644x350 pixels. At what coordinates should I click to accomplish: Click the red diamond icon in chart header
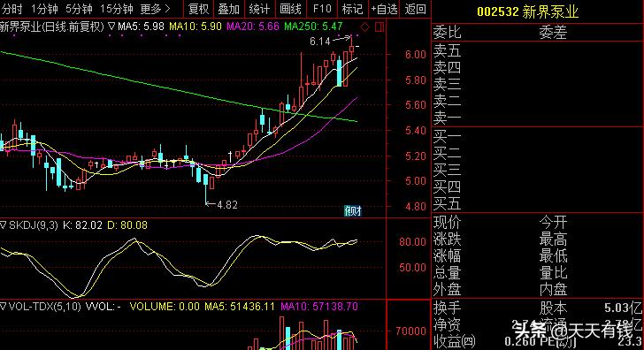tap(364, 27)
